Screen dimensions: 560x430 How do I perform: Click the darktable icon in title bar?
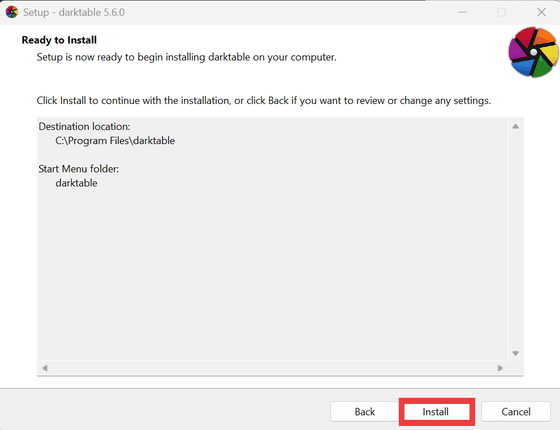(12, 12)
